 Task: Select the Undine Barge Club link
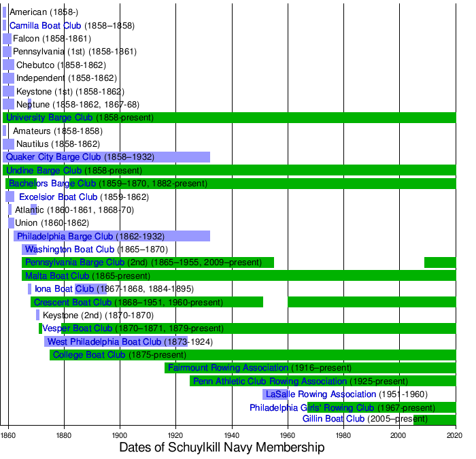tap(44, 170)
